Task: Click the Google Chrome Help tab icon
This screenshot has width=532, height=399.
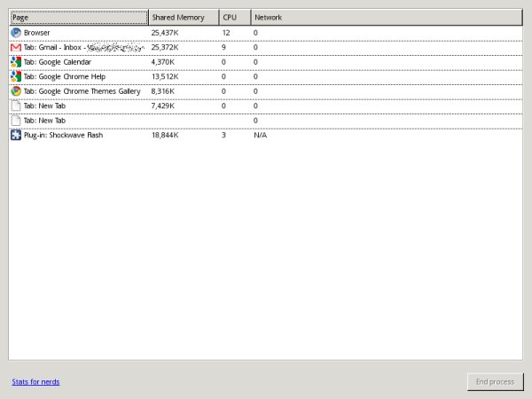Action: click(16, 76)
